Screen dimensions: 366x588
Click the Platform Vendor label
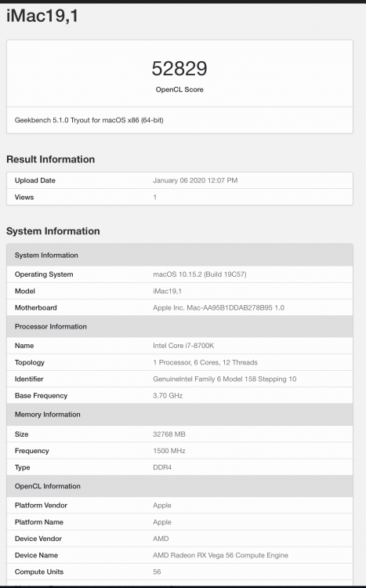(x=41, y=506)
